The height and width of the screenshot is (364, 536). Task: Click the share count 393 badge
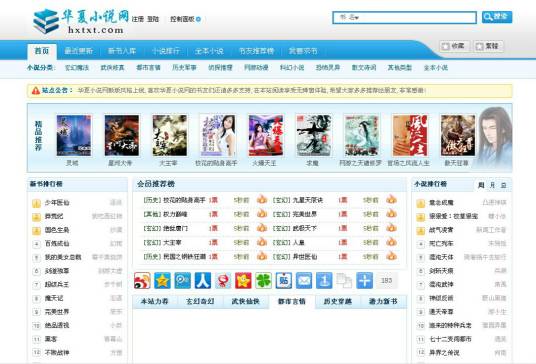[387, 281]
